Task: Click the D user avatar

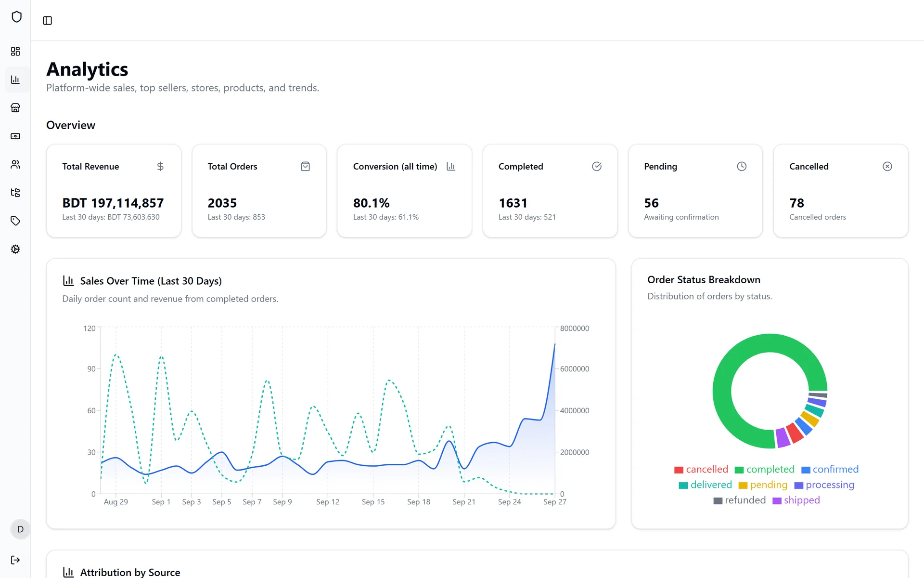Action: (20, 529)
